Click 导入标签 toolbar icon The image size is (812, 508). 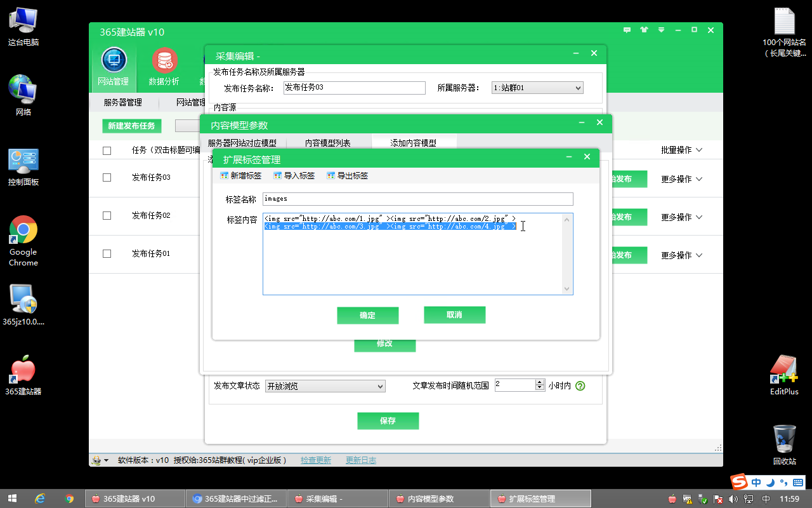pyautogui.click(x=277, y=176)
